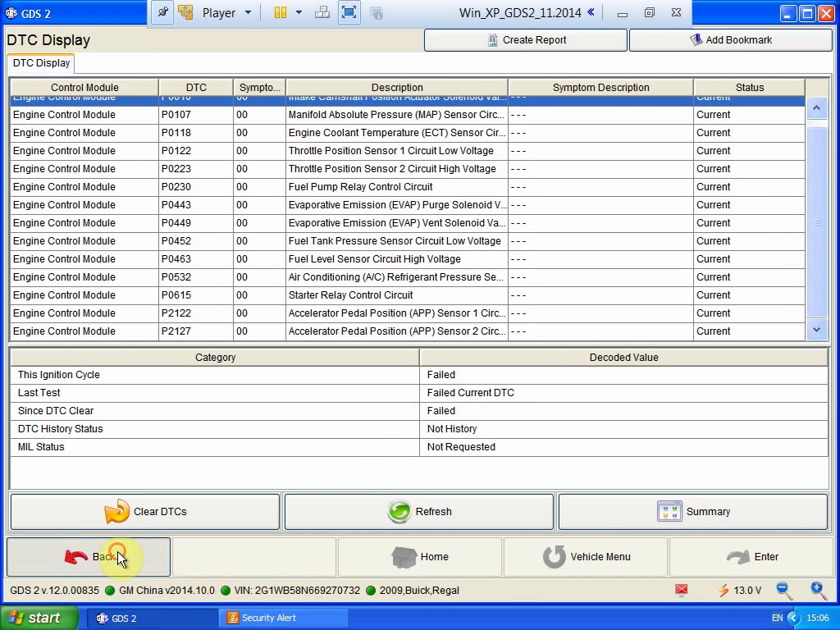The image size is (840, 630).
Task: Click the Status column header
Action: [x=750, y=87]
